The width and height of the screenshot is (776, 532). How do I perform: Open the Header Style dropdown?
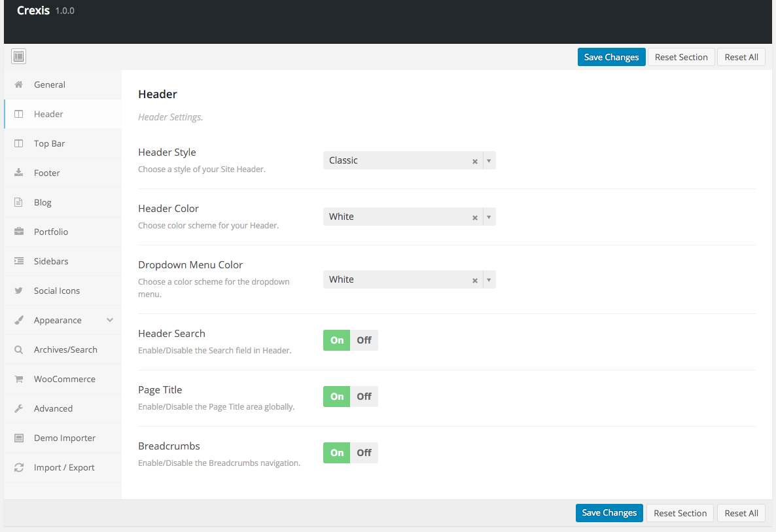pos(489,160)
